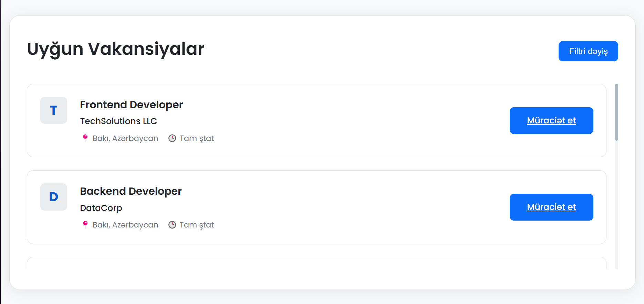
Task: Click the Bakı, Azərbaycan label on Frontend card
Action: [125, 138]
